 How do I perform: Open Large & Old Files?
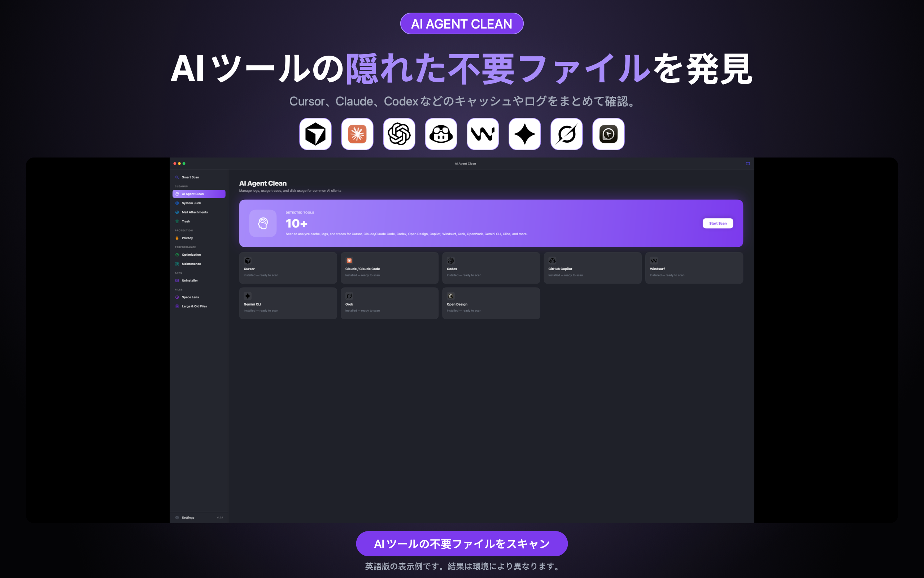coord(199,306)
